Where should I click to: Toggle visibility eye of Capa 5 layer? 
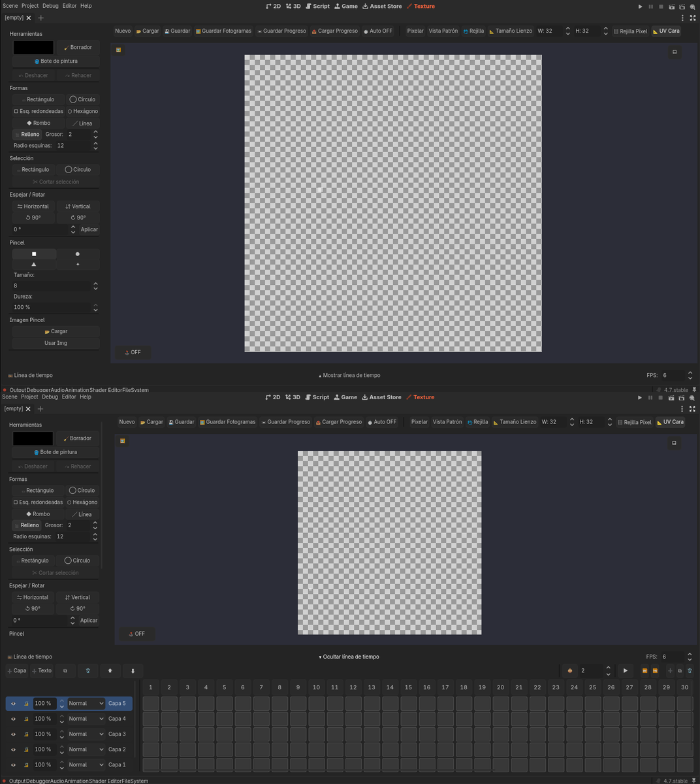coord(13,704)
